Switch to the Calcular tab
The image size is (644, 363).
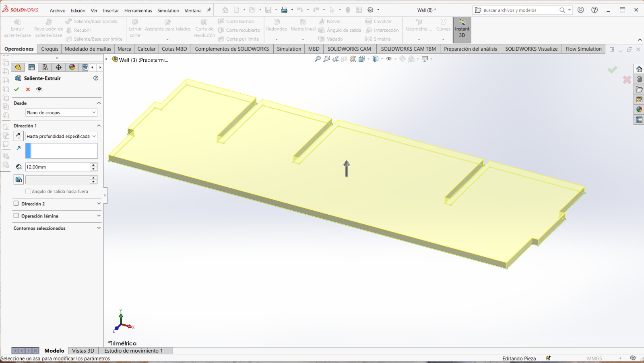click(147, 49)
